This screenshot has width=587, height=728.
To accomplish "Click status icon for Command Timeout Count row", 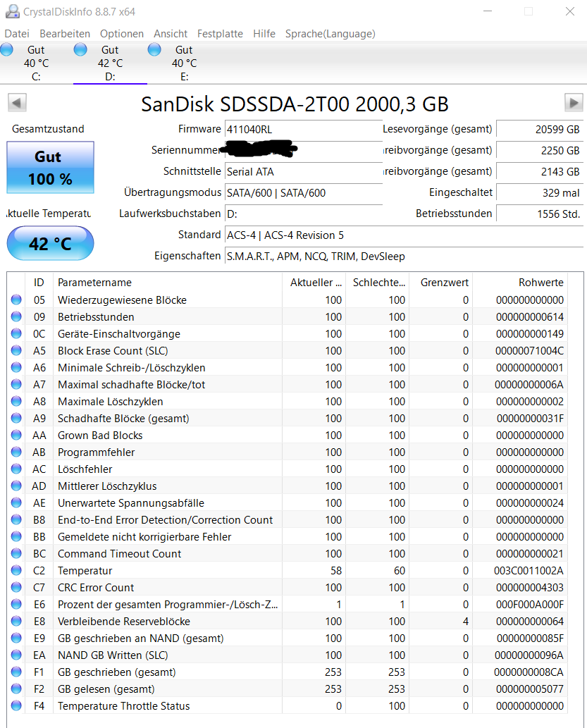I will click(x=16, y=553).
